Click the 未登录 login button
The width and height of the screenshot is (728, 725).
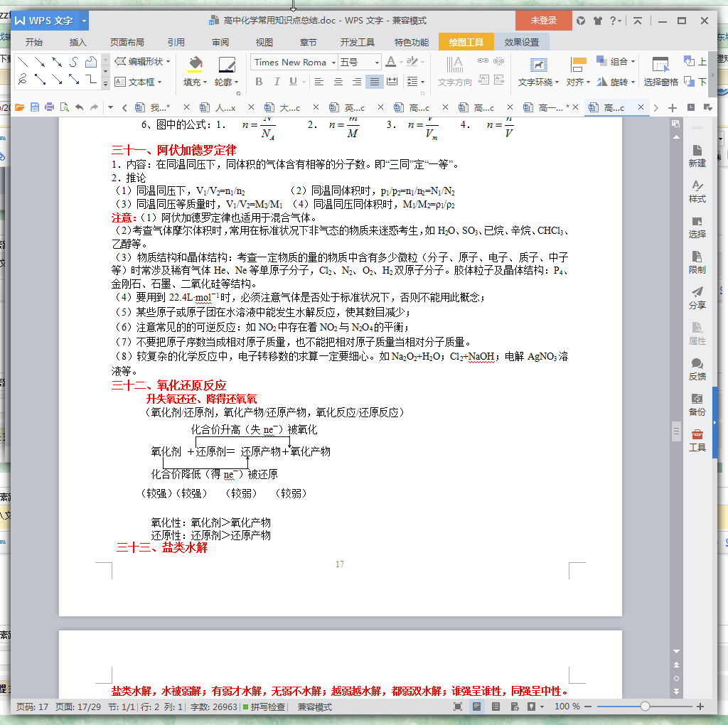tap(544, 21)
